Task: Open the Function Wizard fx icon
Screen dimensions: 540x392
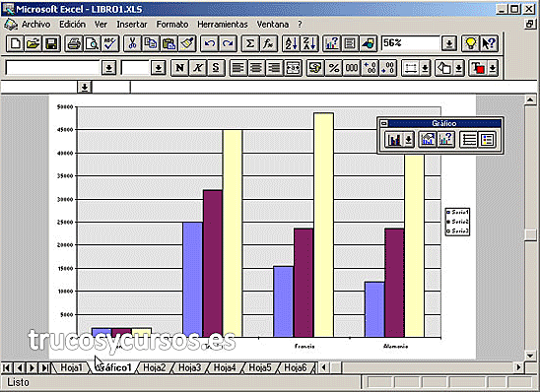Action: coord(268,43)
